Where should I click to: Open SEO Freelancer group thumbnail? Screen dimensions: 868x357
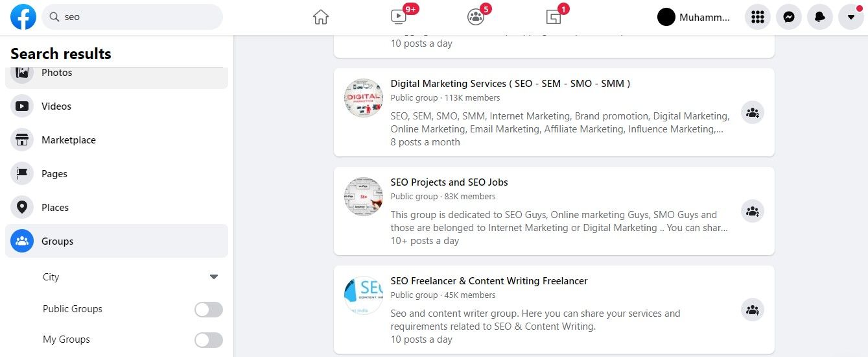click(364, 295)
